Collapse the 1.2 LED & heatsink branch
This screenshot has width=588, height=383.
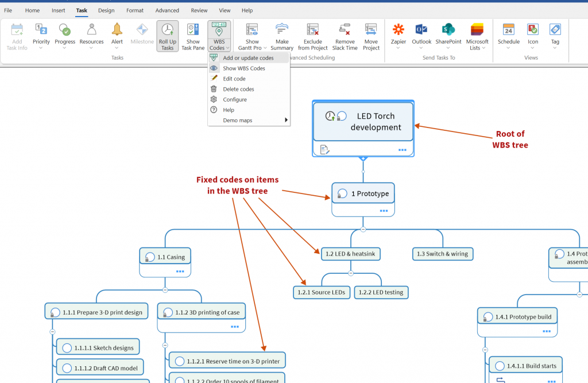pos(351,273)
